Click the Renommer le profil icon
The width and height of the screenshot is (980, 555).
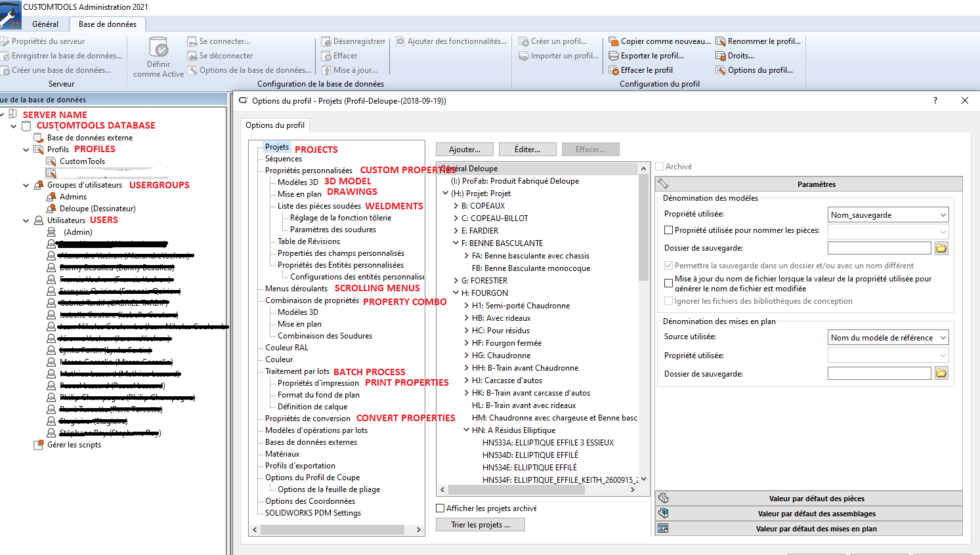pos(721,41)
